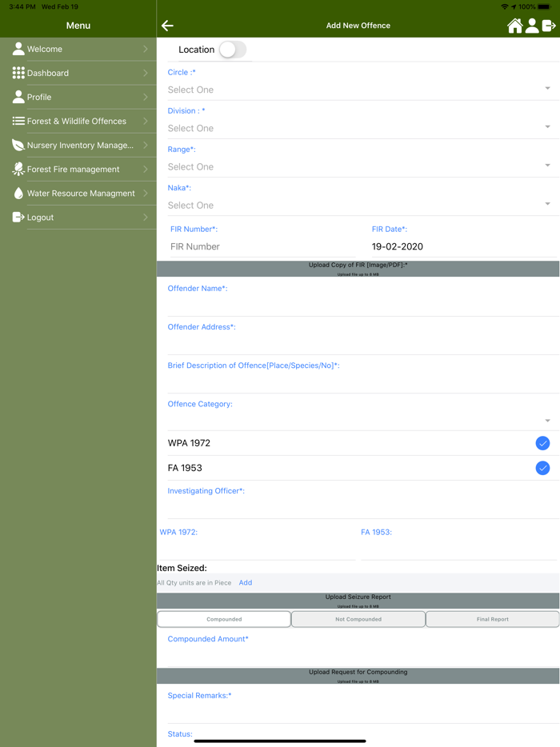This screenshot has height=747, width=560.
Task: Select the Final Report tab
Action: (492, 619)
